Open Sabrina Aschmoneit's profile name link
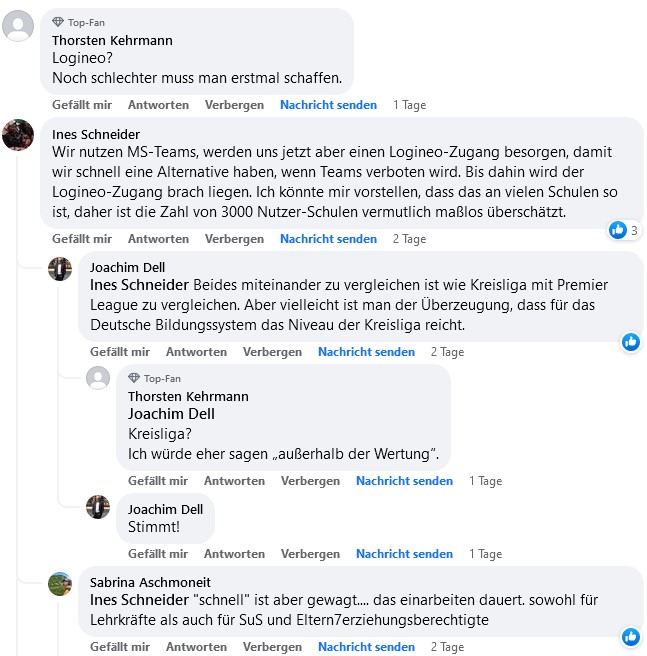The image size is (647, 656). point(150,582)
